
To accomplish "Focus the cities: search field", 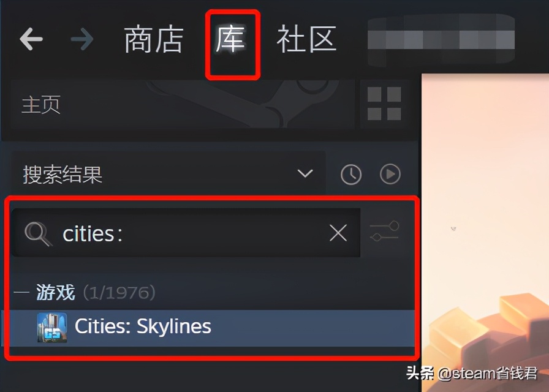I will coord(186,233).
